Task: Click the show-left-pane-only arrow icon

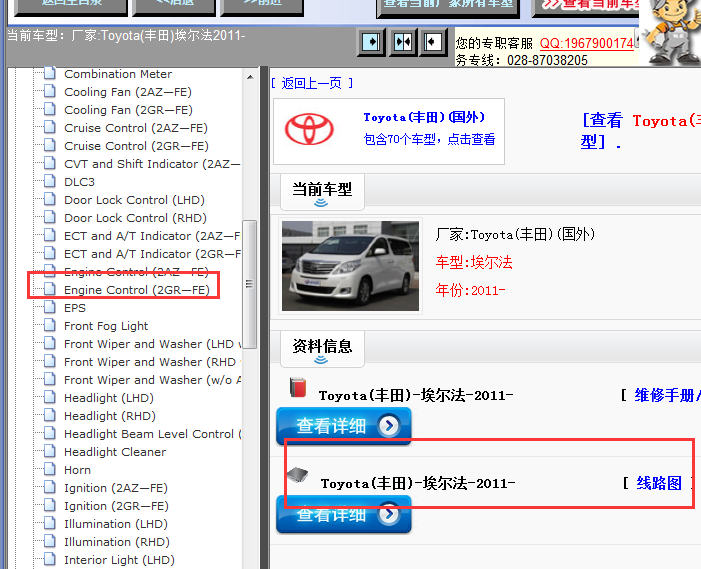Action: point(371,42)
